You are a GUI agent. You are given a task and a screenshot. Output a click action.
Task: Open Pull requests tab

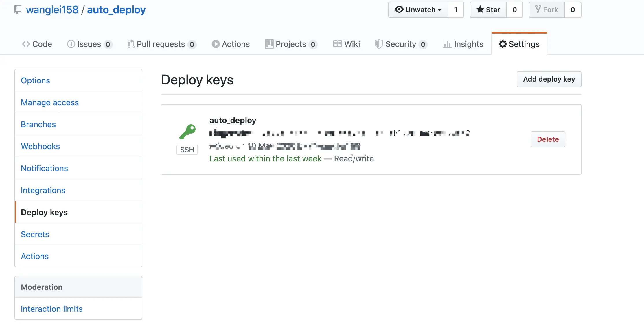161,44
